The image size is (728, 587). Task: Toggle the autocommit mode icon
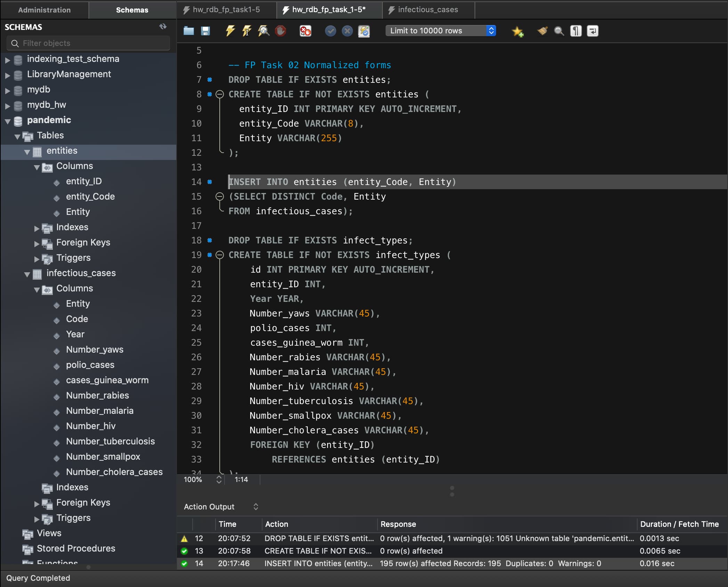(x=364, y=31)
